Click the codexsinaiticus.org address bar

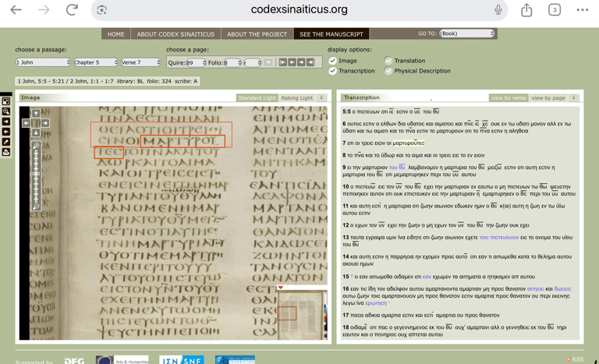click(299, 9)
